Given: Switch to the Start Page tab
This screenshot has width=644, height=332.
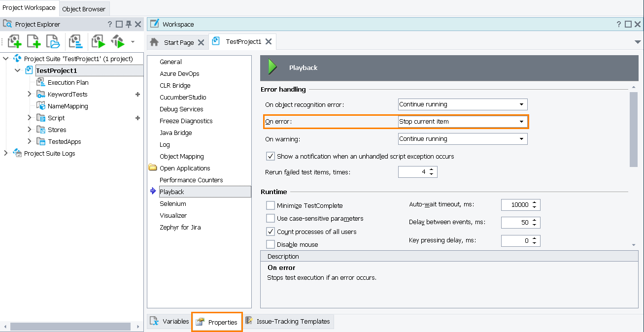Looking at the screenshot, I should (179, 41).
